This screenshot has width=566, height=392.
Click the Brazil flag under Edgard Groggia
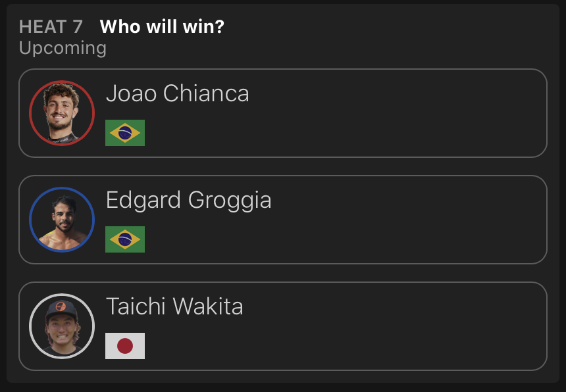(125, 239)
